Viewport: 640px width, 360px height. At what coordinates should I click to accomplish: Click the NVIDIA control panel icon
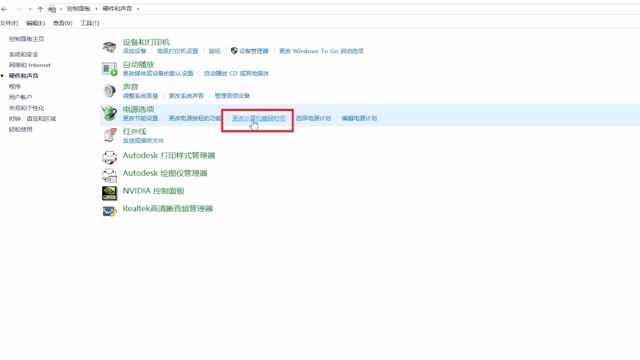(109, 193)
